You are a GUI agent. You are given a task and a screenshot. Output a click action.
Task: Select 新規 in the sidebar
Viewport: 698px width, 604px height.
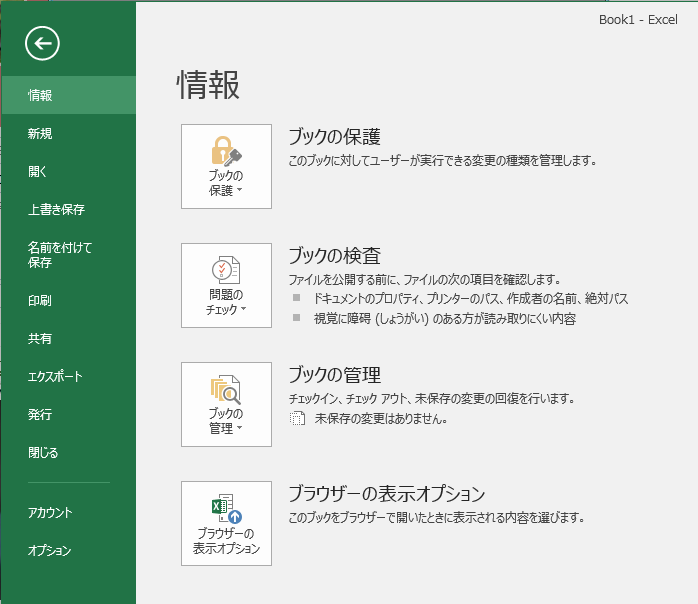(69, 133)
